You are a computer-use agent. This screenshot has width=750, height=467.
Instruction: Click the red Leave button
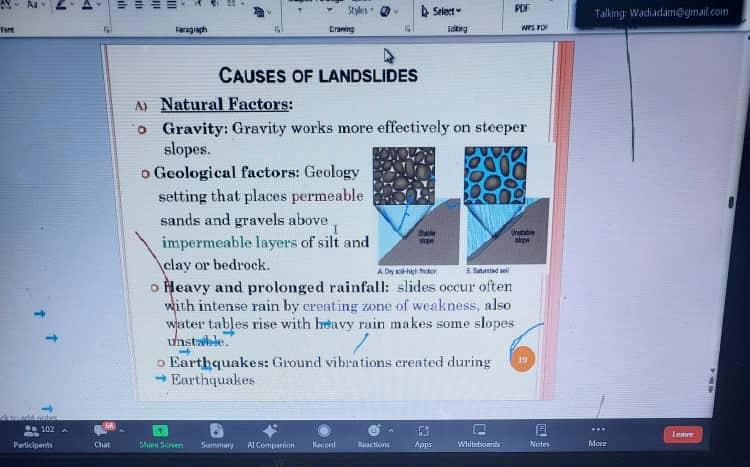[x=683, y=434]
